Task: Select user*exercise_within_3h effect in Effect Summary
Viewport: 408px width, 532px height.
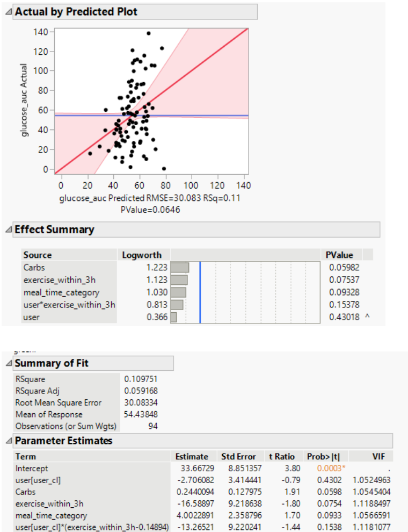Action: pos(69,305)
